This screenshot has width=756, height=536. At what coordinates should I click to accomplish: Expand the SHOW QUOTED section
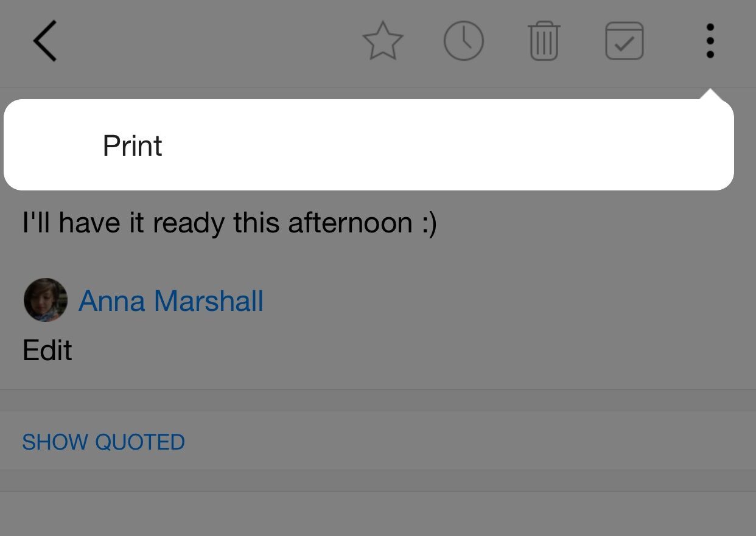pos(103,442)
